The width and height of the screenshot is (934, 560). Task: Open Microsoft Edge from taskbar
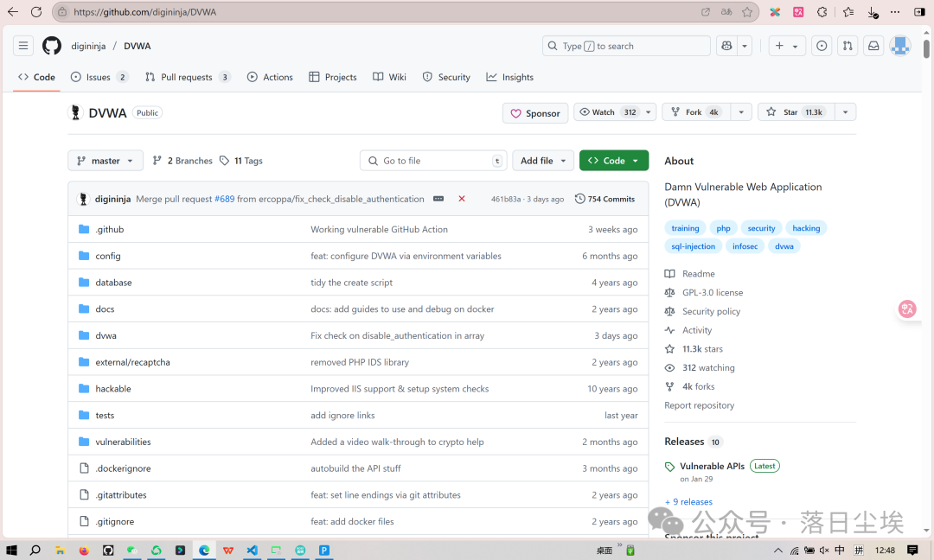tap(204, 550)
